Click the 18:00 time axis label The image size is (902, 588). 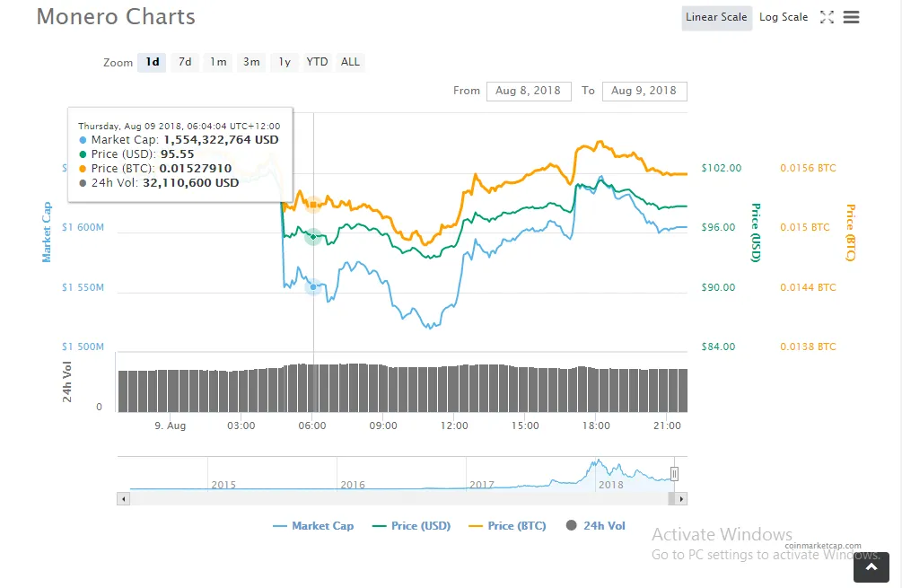coord(596,426)
